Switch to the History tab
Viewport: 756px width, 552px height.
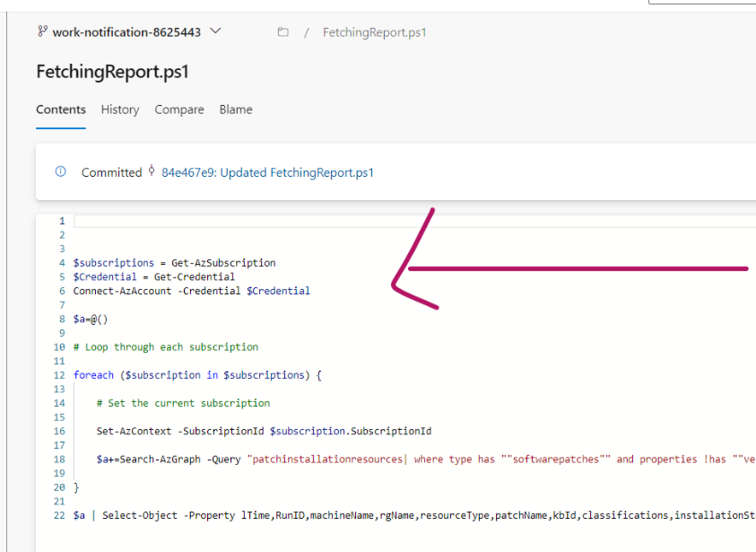120,110
